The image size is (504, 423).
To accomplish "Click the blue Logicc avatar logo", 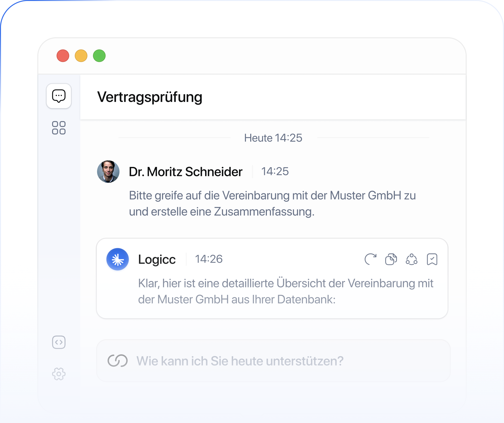I will (x=117, y=259).
